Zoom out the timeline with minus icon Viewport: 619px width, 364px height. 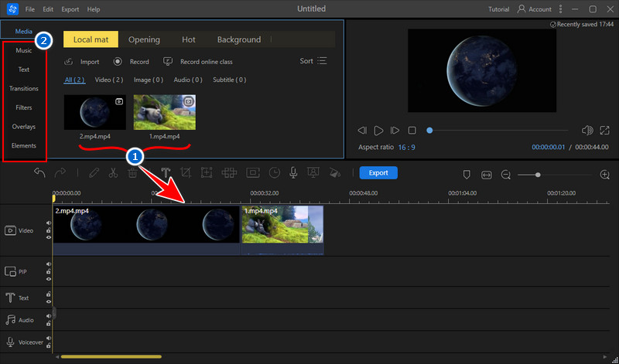click(x=506, y=175)
